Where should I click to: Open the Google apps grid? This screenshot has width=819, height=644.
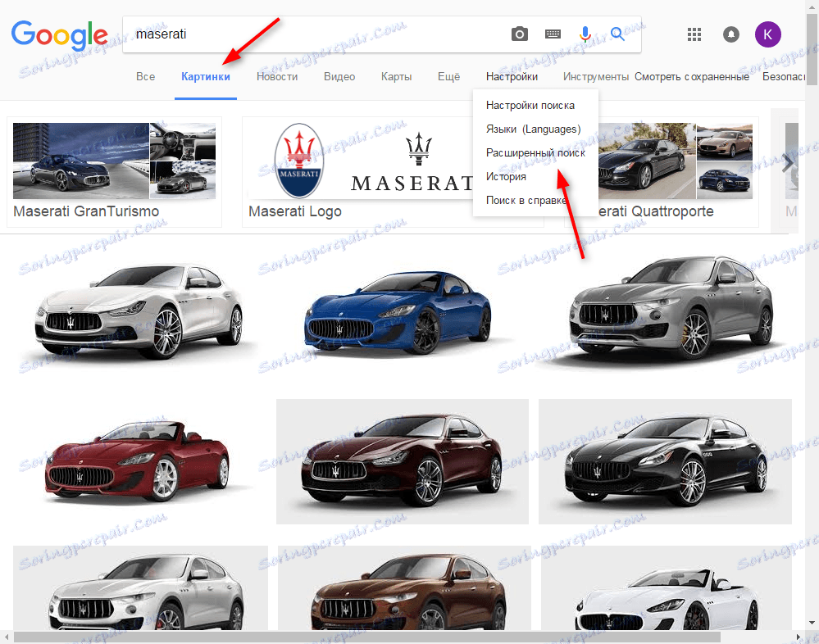694,34
